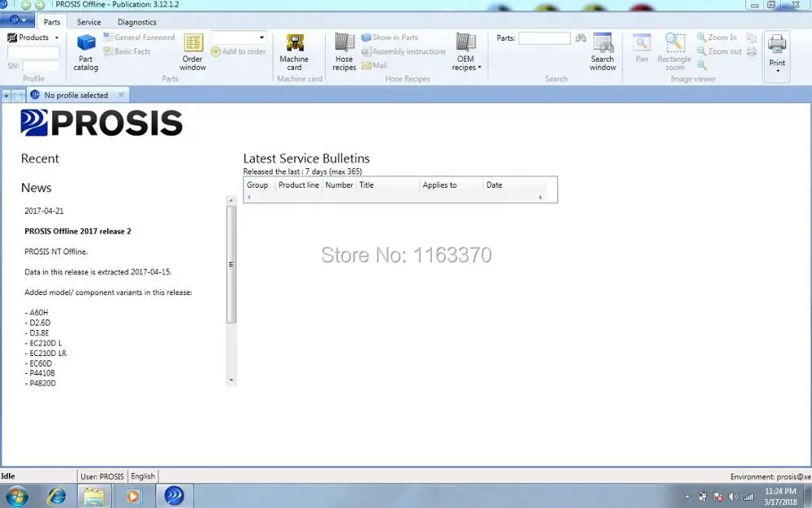This screenshot has width=812, height=508.
Task: Close the No profile selected tab
Action: click(x=121, y=95)
